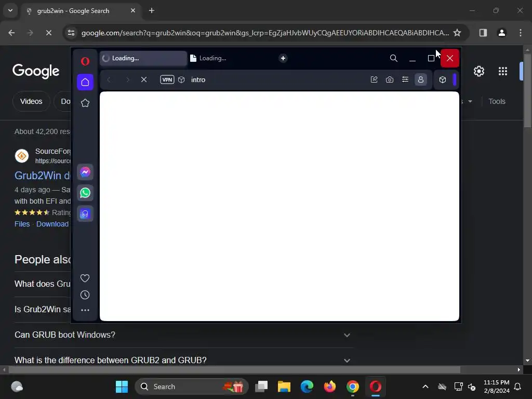Open Grub2Win SourceForge result link
Image resolution: width=532 pixels, height=399 pixels.
pos(43,176)
